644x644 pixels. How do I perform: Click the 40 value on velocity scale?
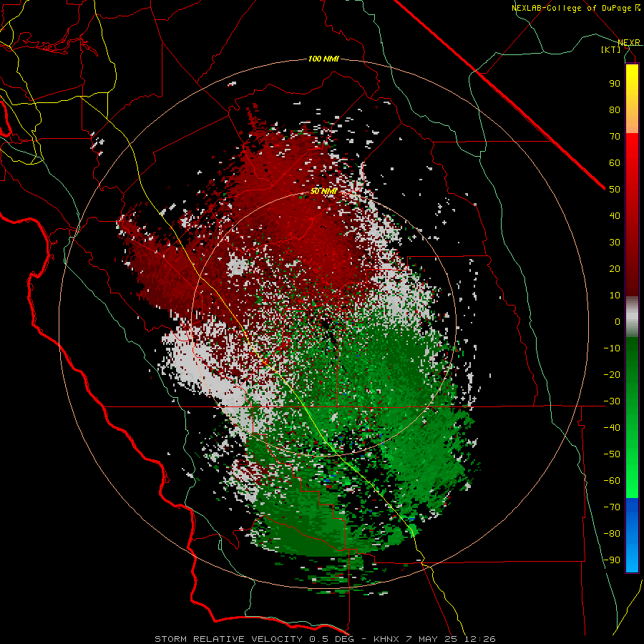point(615,215)
